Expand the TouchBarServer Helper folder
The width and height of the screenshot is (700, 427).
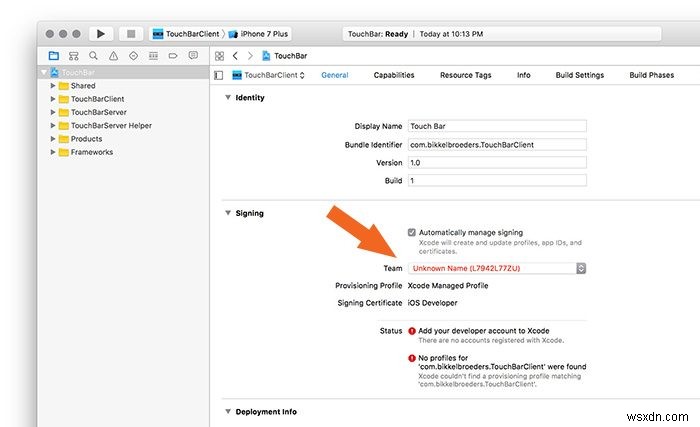coord(53,126)
